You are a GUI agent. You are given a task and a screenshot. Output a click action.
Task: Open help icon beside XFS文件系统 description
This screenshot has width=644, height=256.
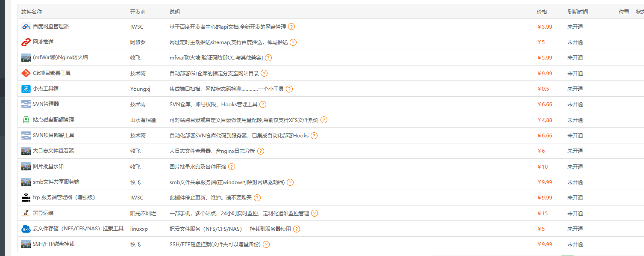[x=324, y=120]
